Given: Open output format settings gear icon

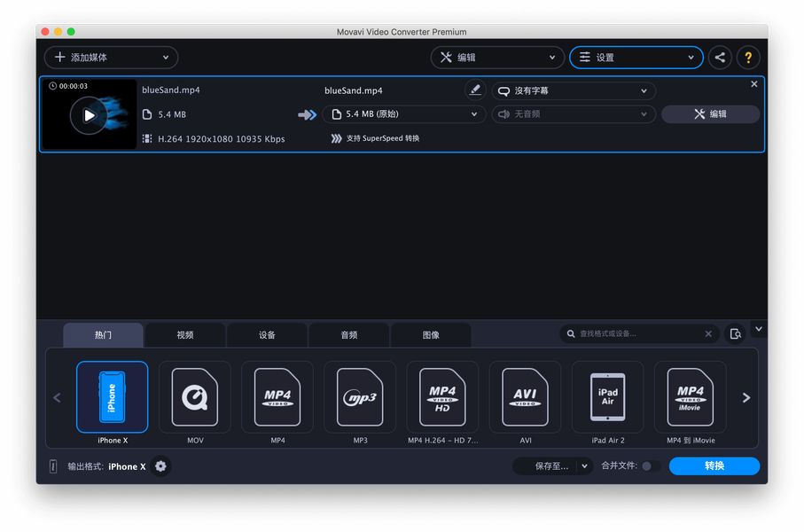Looking at the screenshot, I should (160, 465).
